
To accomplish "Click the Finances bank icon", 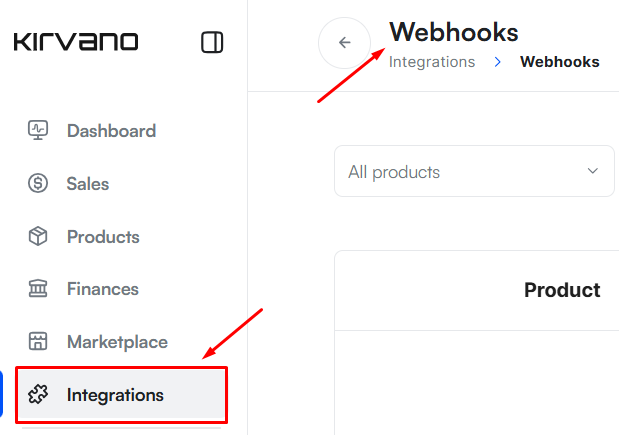I will (x=38, y=289).
